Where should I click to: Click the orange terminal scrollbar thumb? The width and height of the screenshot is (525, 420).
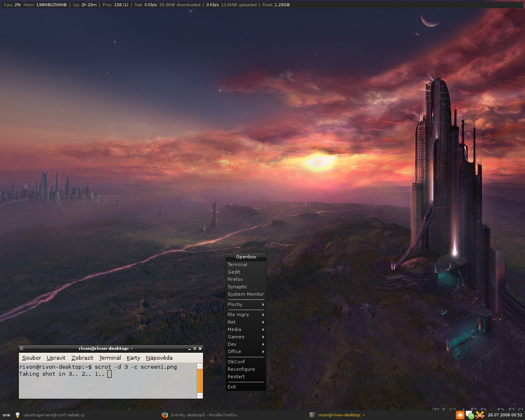tap(200, 381)
